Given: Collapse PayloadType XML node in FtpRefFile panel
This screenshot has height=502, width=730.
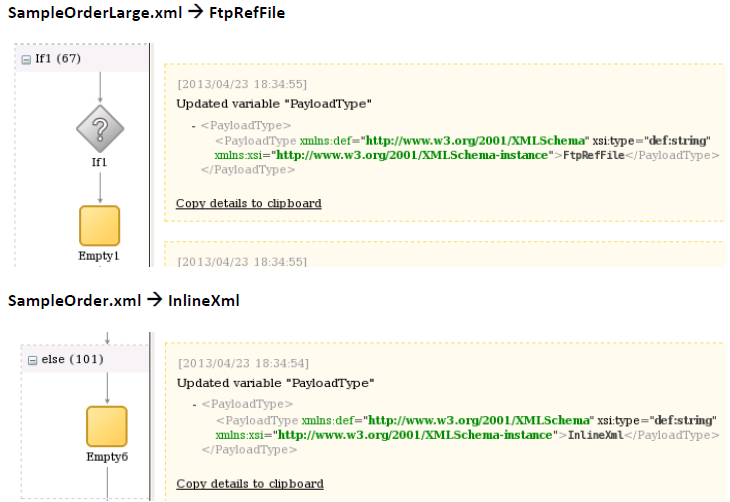Looking at the screenshot, I should [193, 126].
